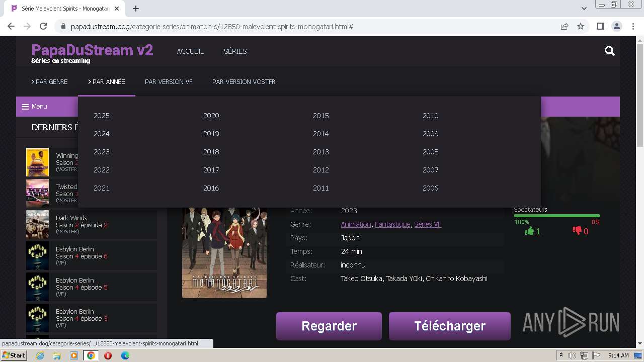Screen dimensions: 644x362
Task: Click the Malevolent Spirits Monogatari poster
Action: pyautogui.click(x=224, y=253)
